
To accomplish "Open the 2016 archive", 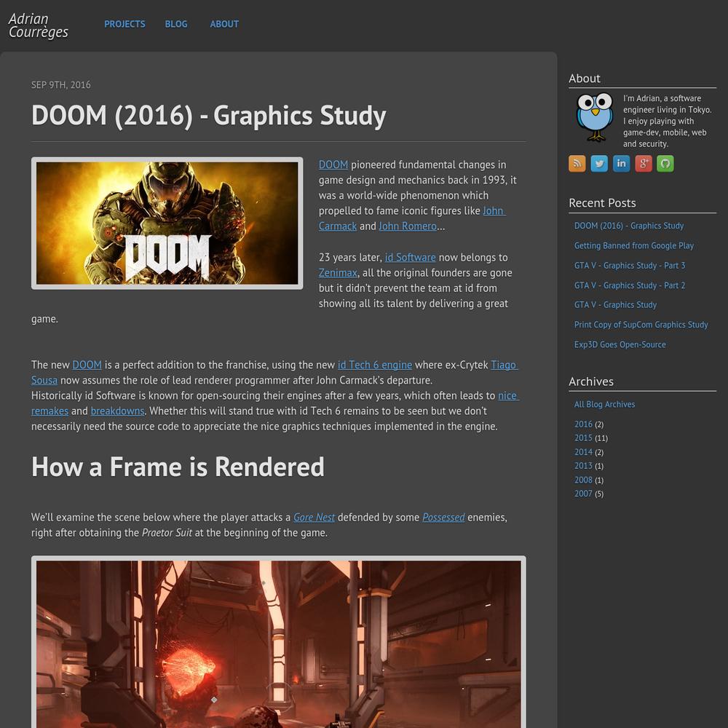I will click(583, 424).
